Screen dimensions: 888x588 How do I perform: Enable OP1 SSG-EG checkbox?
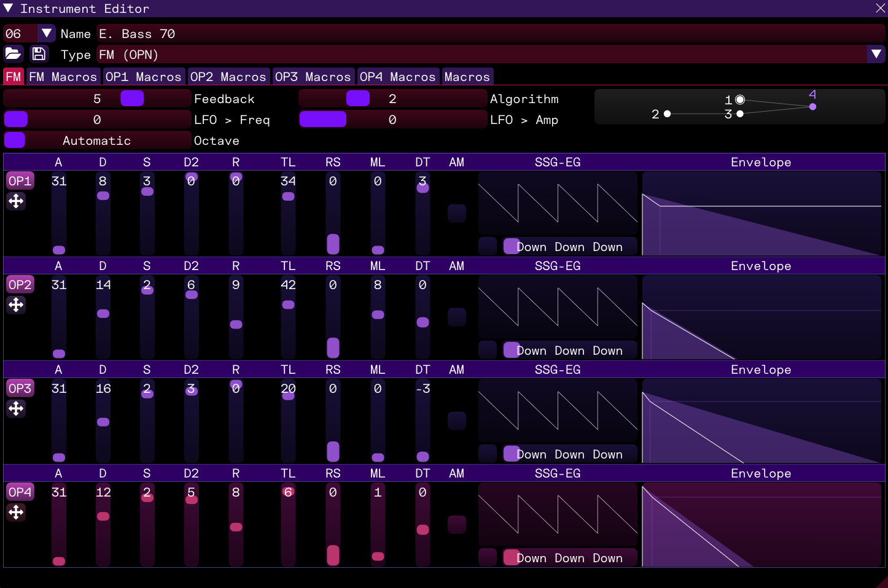pyautogui.click(x=488, y=246)
